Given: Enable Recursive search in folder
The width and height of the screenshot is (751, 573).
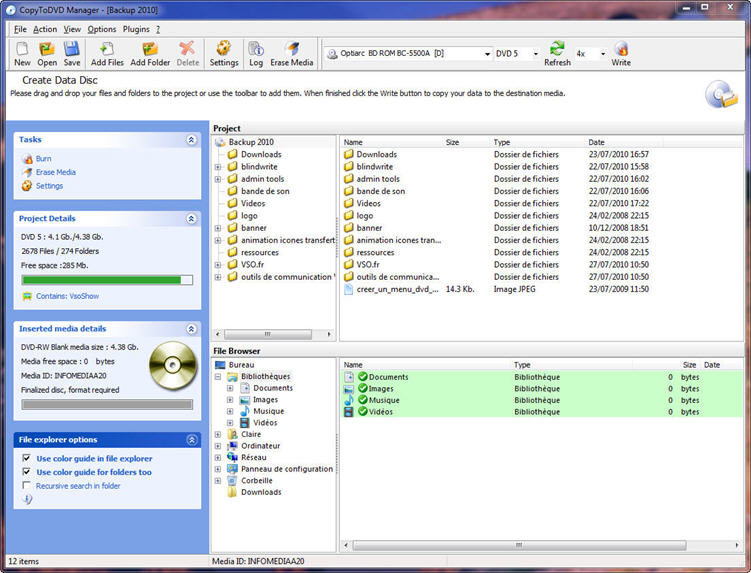Looking at the screenshot, I should 27,486.
